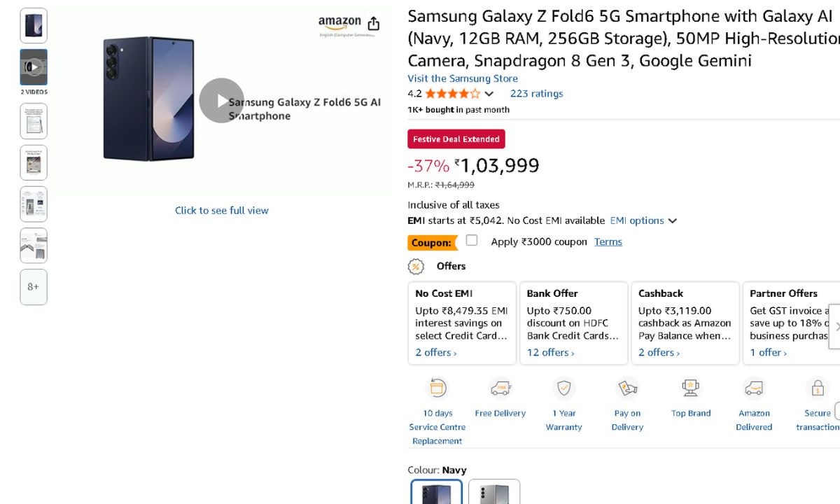Click the share icon above product video
Screen dimensions: 840x504
374,23
